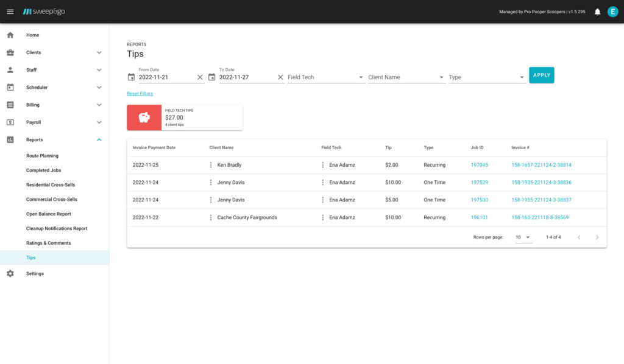Click the Settings gear in sidebar
The image size is (624, 364).
coord(10,274)
